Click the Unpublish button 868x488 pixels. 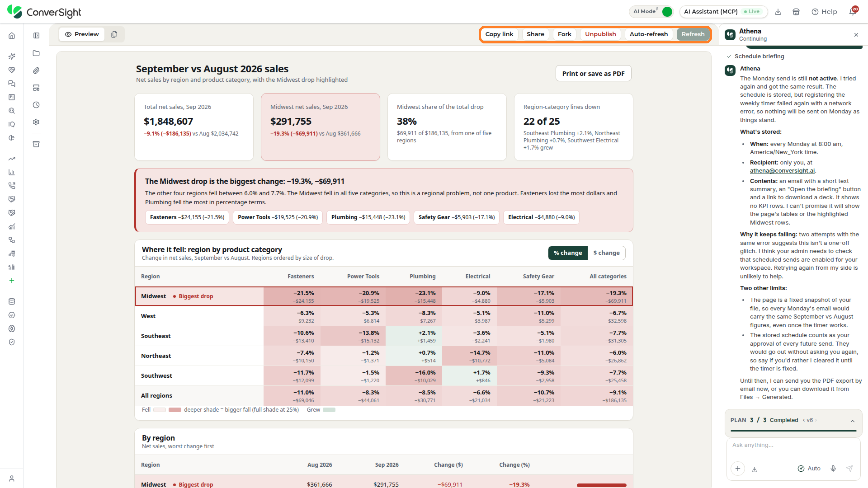pos(600,34)
